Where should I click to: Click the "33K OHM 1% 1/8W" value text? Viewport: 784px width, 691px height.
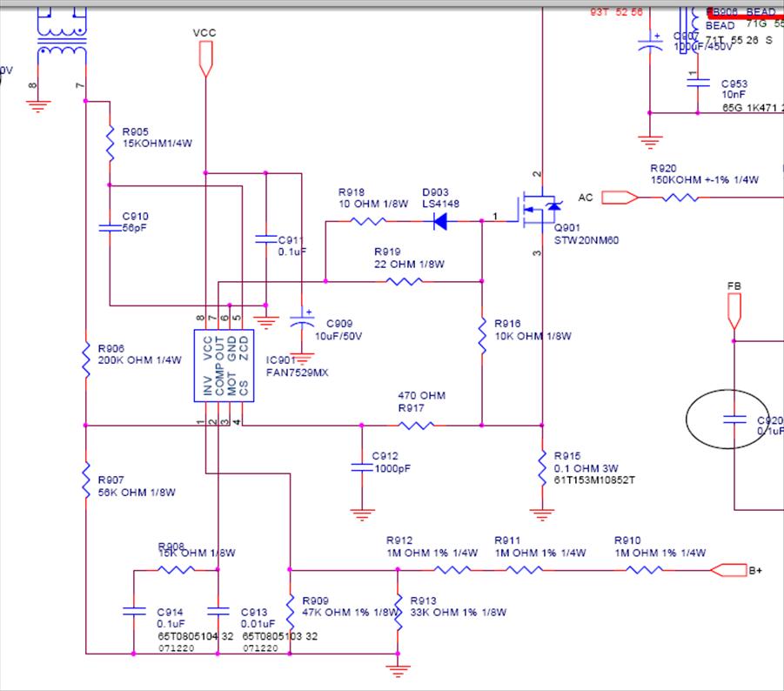(458, 613)
